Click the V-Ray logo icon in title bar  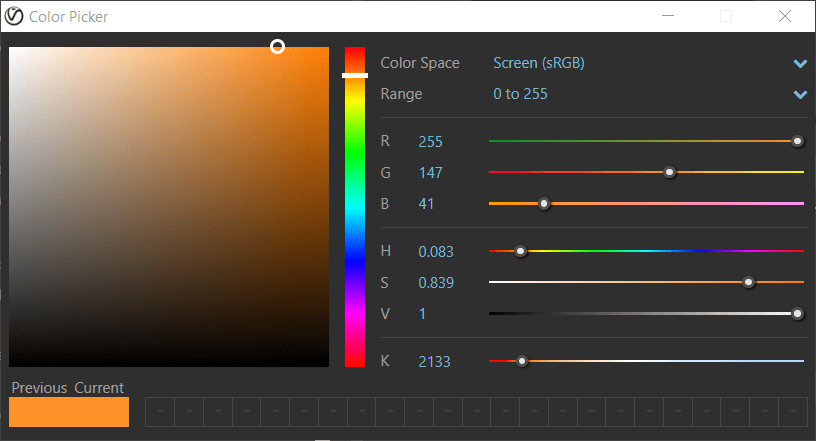[14, 16]
